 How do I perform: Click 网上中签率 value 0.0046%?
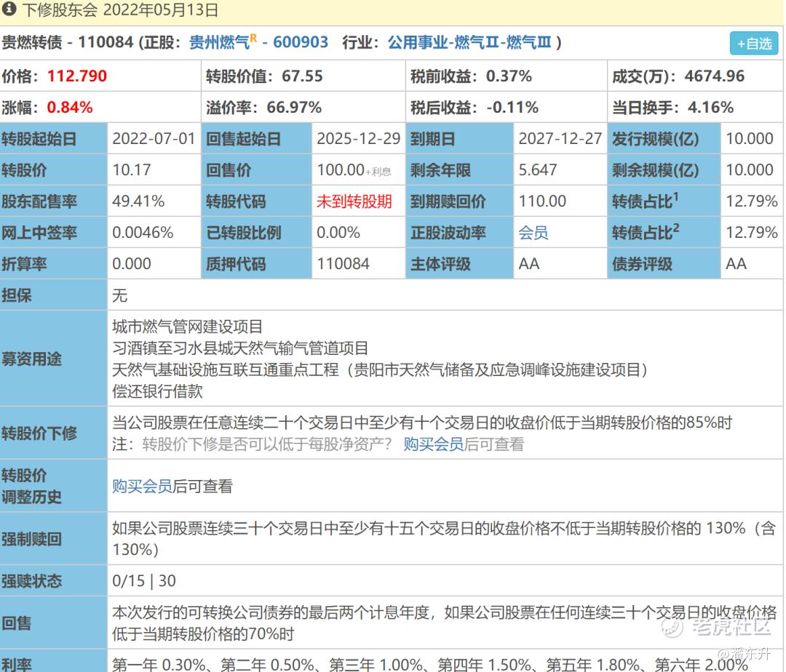143,232
